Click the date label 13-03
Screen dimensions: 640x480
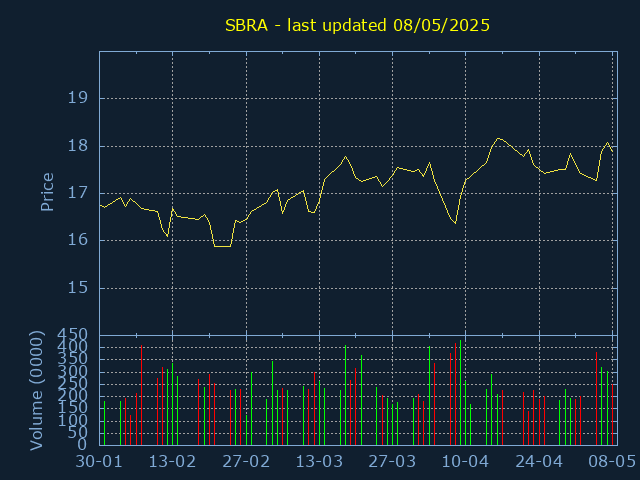tap(319, 462)
